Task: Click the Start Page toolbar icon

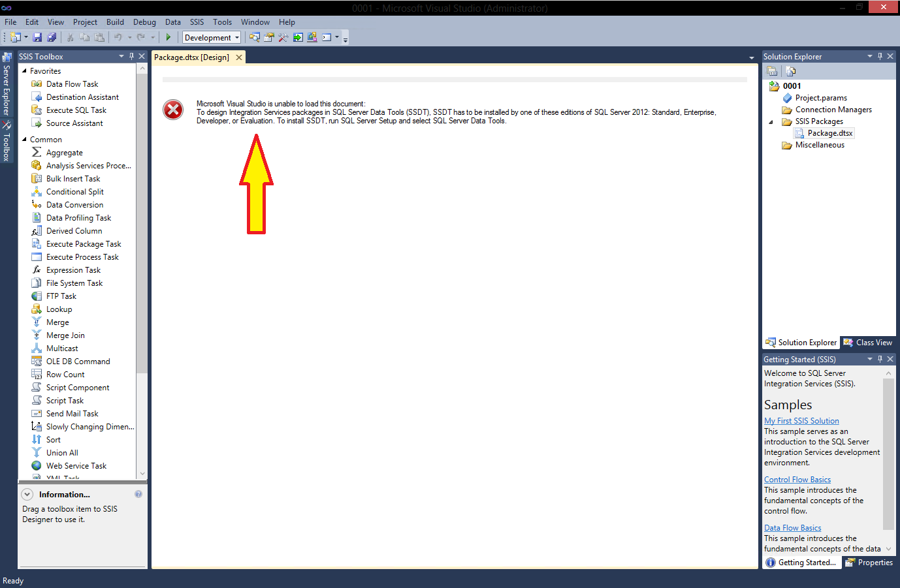Action: coord(298,37)
